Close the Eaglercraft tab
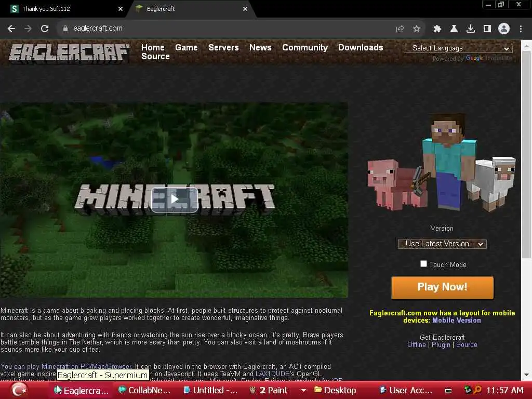 245,9
